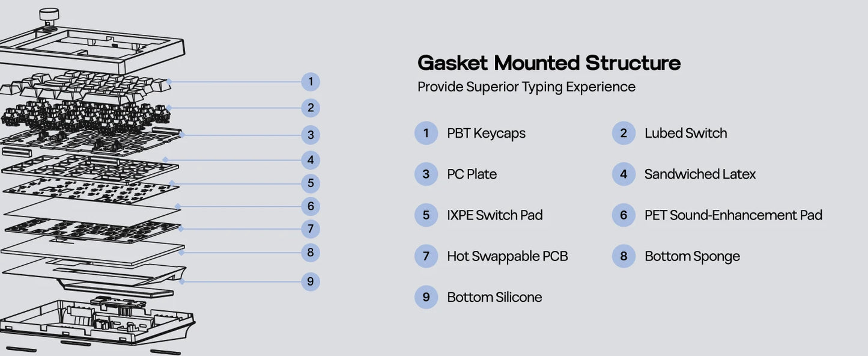Click the Gasket Mounted Structure heading

[548, 63]
